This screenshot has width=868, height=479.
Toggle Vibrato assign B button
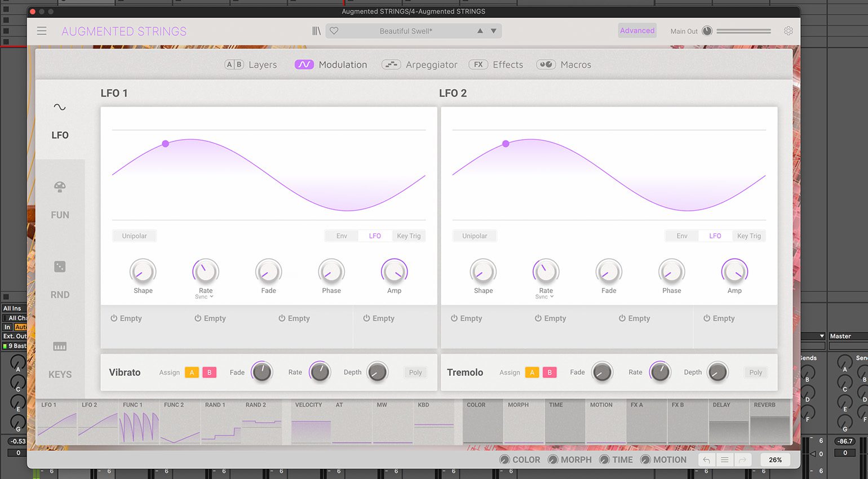209,372
